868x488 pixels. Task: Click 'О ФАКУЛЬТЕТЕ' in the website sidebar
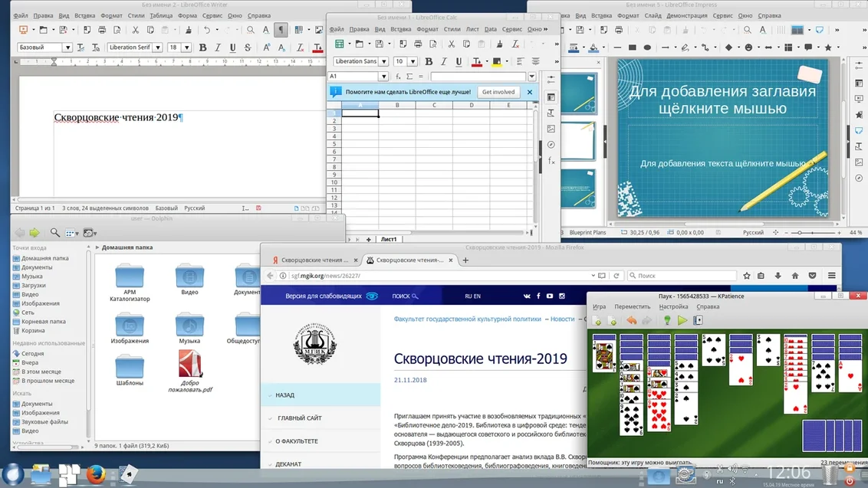pyautogui.click(x=298, y=441)
